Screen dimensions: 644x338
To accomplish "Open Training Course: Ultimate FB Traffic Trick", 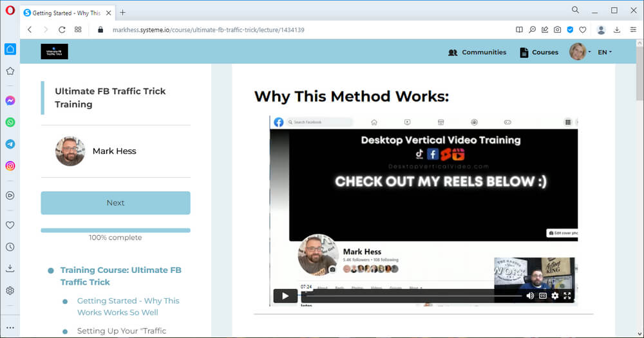I will point(121,276).
